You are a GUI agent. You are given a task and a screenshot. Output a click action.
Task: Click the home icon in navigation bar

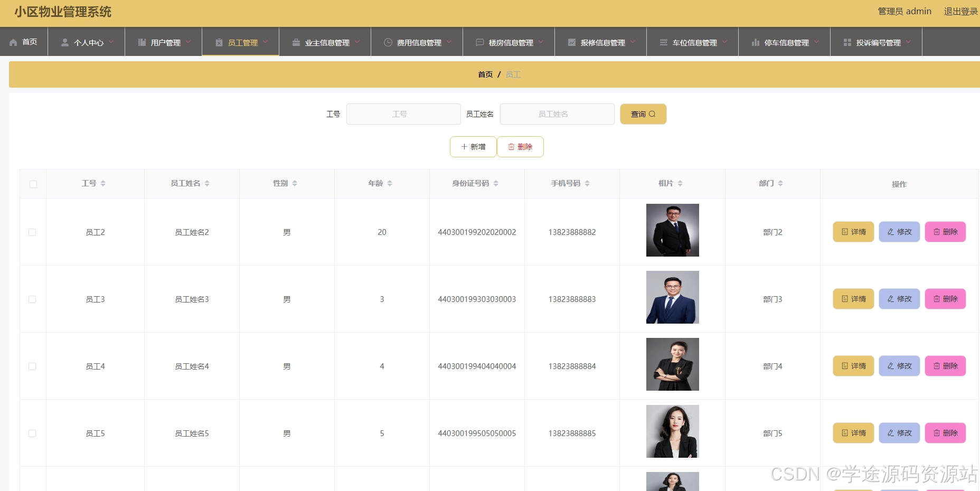(13, 42)
